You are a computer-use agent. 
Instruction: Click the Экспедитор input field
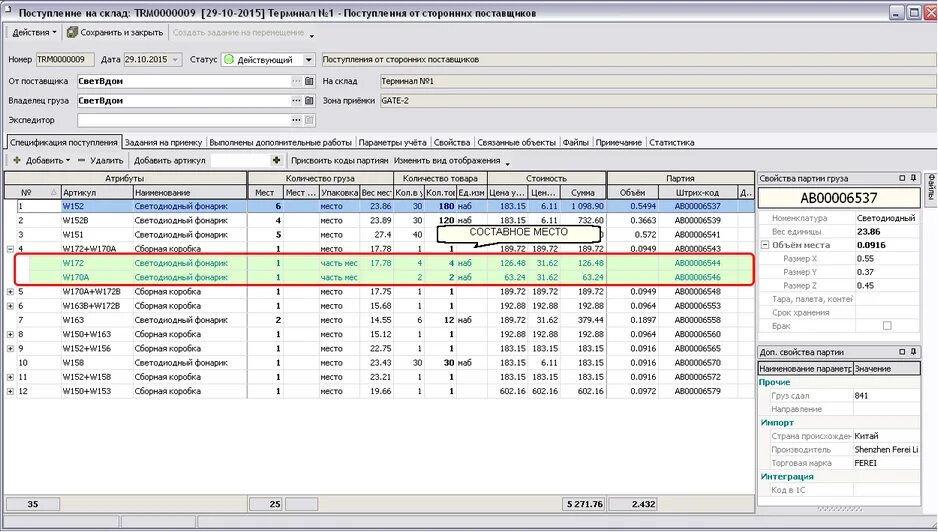[184, 120]
